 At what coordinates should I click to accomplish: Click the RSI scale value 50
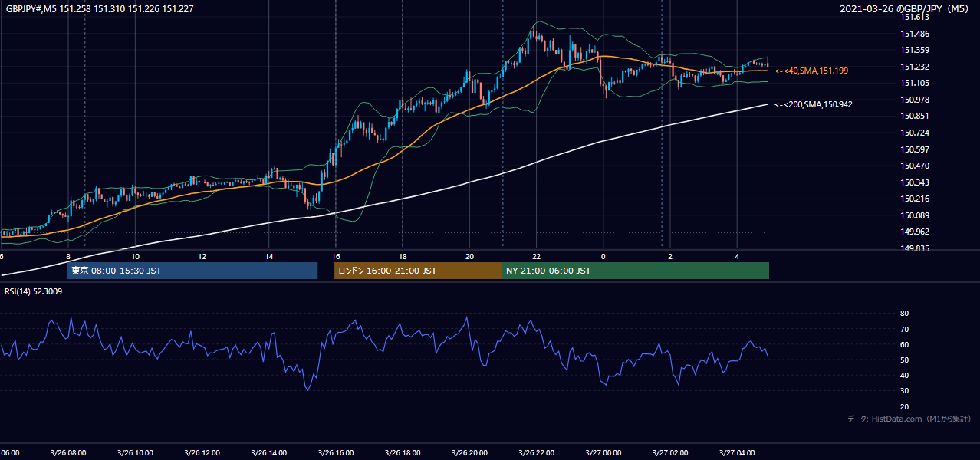pos(905,360)
